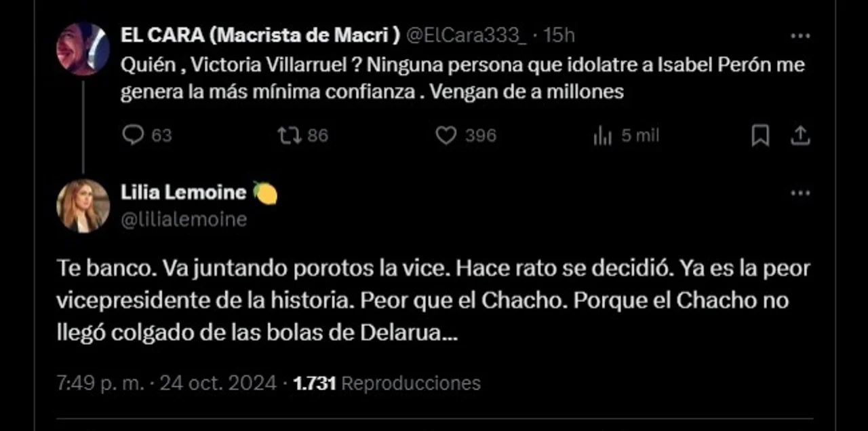Open view analytics showing 5 mil
868x431 pixels.
tap(602, 136)
